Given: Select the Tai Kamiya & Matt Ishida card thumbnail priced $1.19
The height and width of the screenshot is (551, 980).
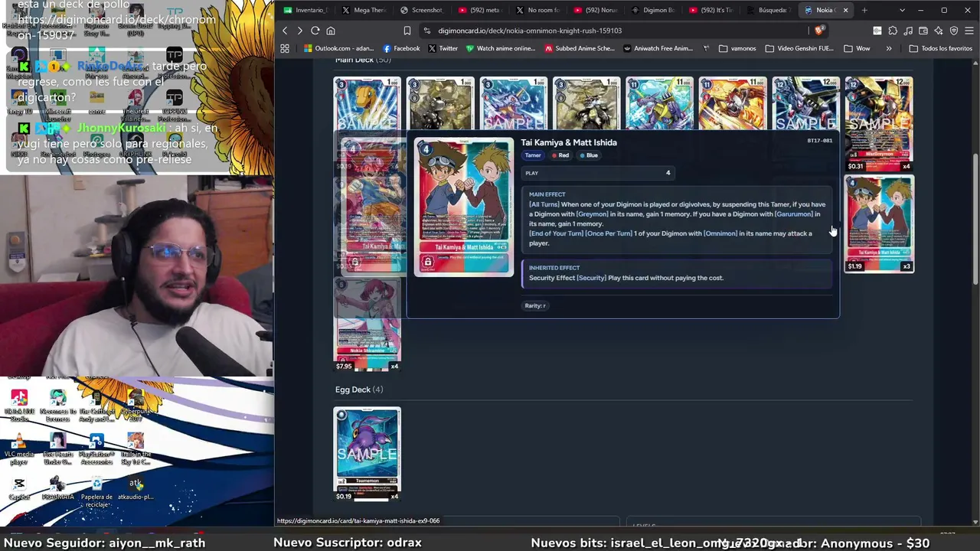Looking at the screenshot, I should [x=879, y=223].
